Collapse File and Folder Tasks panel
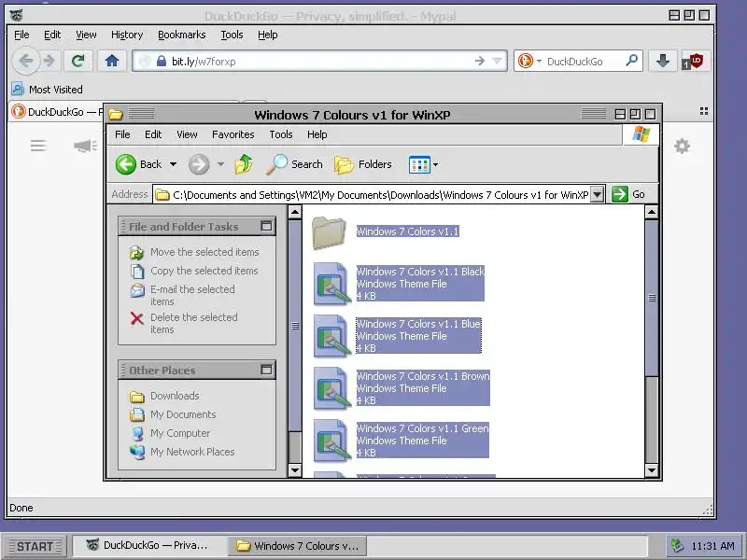Screen dimensions: 747x560 click(x=266, y=226)
